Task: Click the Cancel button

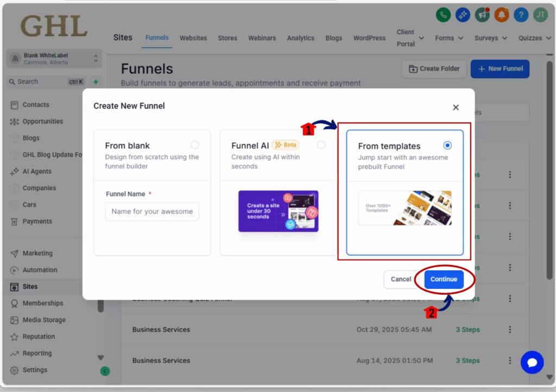Action: [x=401, y=279]
